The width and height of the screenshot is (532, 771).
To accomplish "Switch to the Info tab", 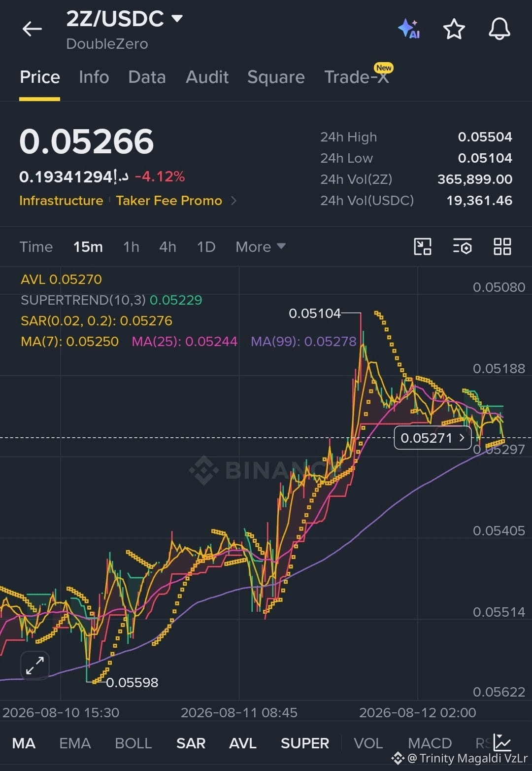I will coord(94,77).
